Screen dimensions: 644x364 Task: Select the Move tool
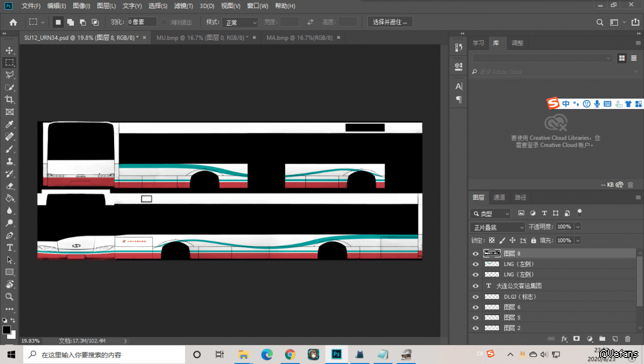9,50
